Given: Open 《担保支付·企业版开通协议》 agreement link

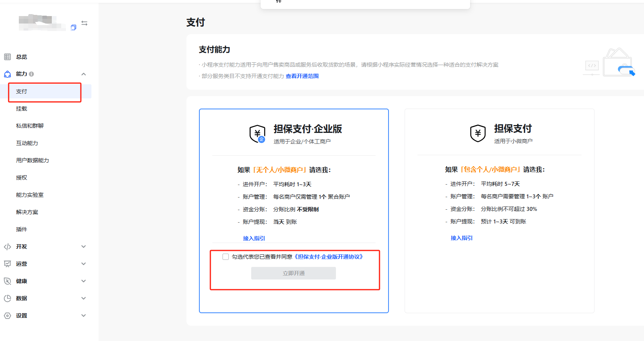Looking at the screenshot, I should (x=328, y=257).
